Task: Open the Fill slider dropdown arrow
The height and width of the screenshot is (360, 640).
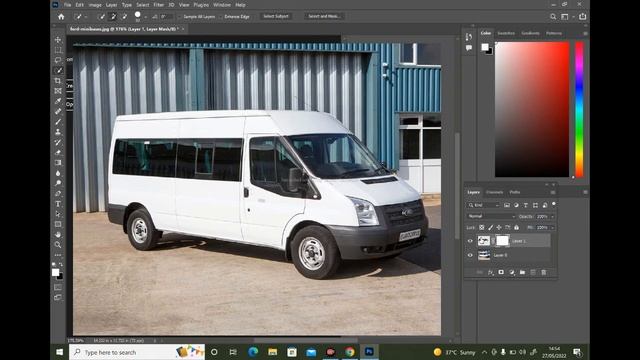Action: [553, 227]
